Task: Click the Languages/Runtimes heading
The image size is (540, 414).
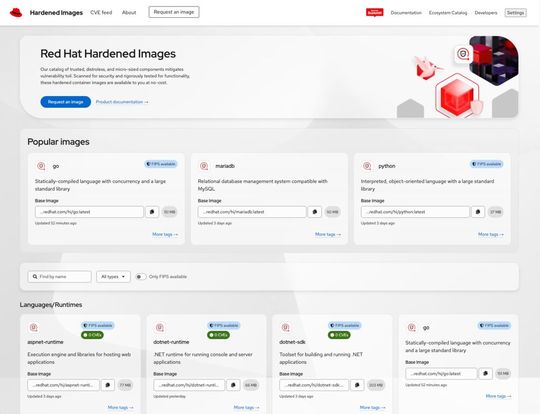Action: [51, 305]
